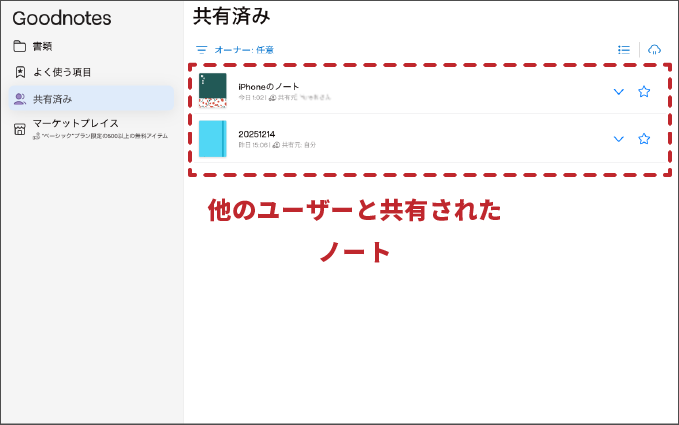
Task: Click the marketplace free items subtitle
Action: 100,136
